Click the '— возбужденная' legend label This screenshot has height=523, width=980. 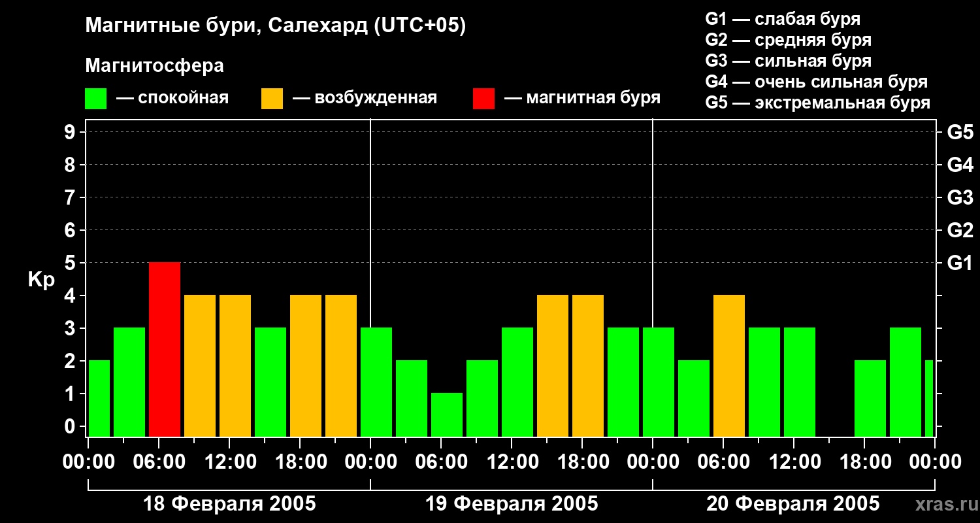click(365, 98)
